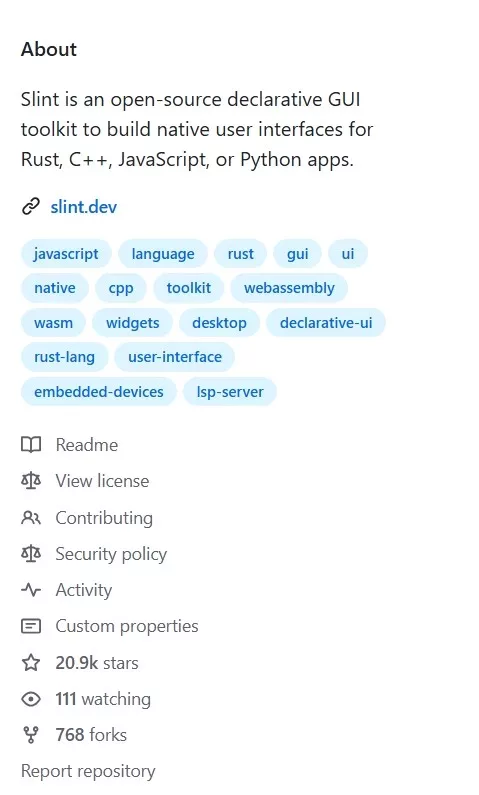Screen dimensions: 479x795
Task: Select the lsp-server topic tag
Action: click(x=230, y=392)
